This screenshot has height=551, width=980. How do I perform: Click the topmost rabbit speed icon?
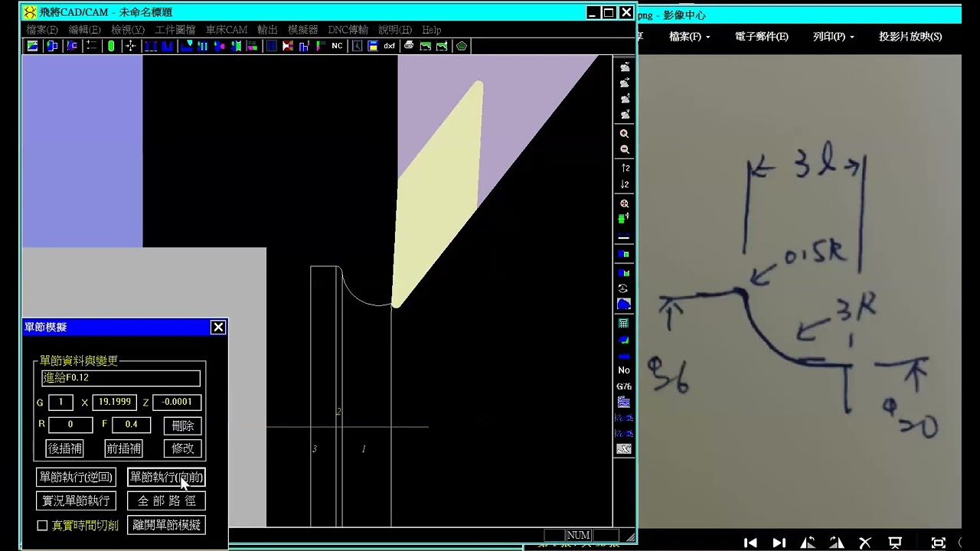coord(625,67)
